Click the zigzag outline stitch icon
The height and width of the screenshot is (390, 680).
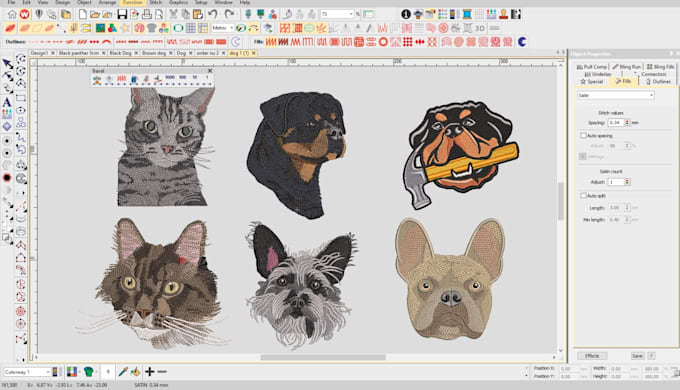(172, 42)
